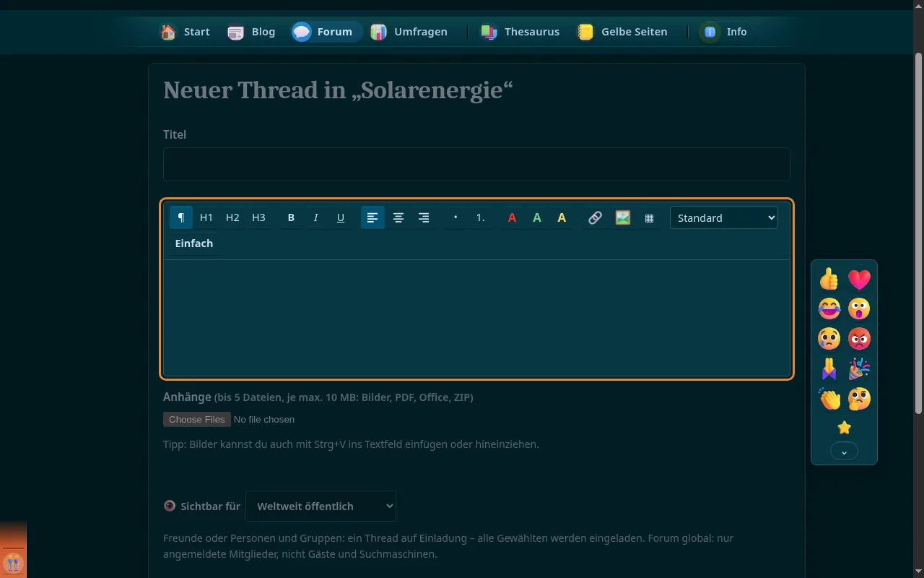Open the Sichtbar für visibility dropdown

click(x=321, y=506)
